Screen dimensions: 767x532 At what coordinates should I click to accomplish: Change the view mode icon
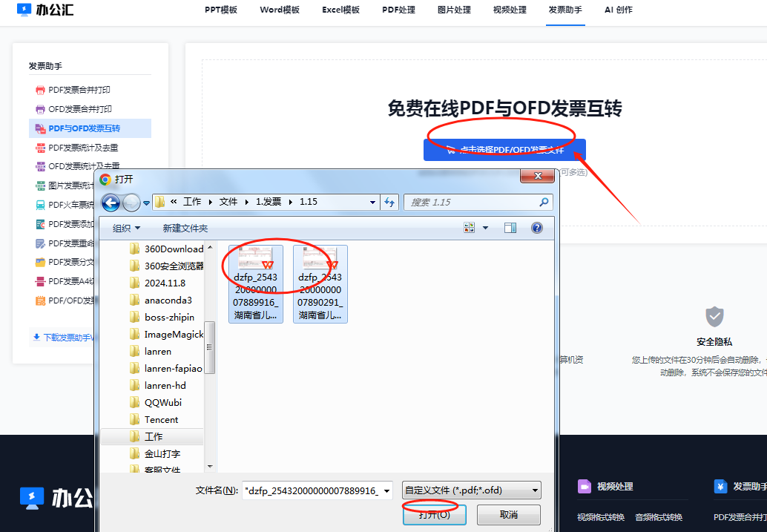(469, 228)
